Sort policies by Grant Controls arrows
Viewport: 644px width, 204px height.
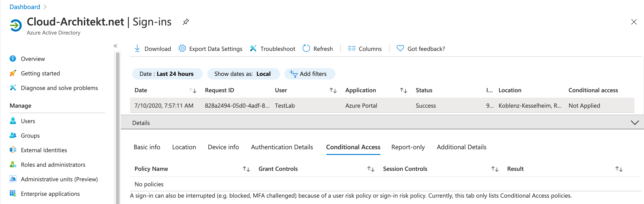click(x=371, y=169)
